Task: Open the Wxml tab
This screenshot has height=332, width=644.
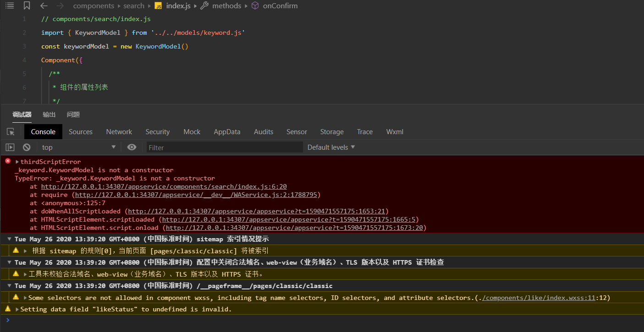Action: coord(395,132)
